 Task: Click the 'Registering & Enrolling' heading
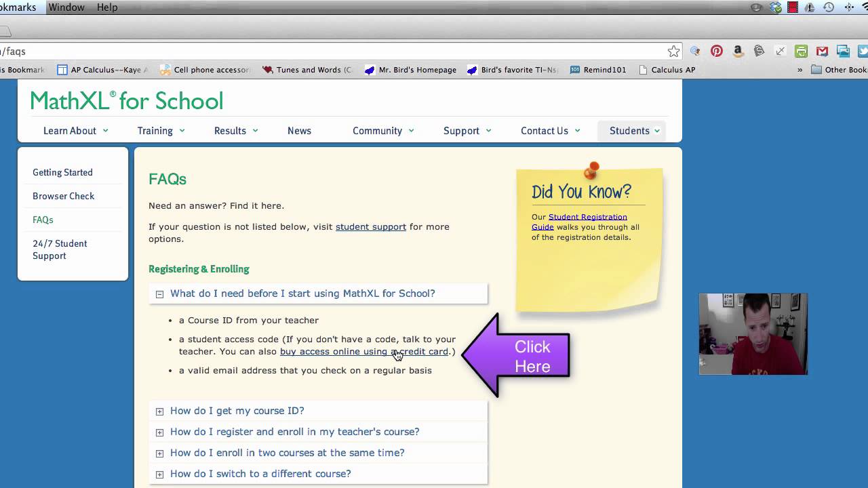[x=199, y=269]
